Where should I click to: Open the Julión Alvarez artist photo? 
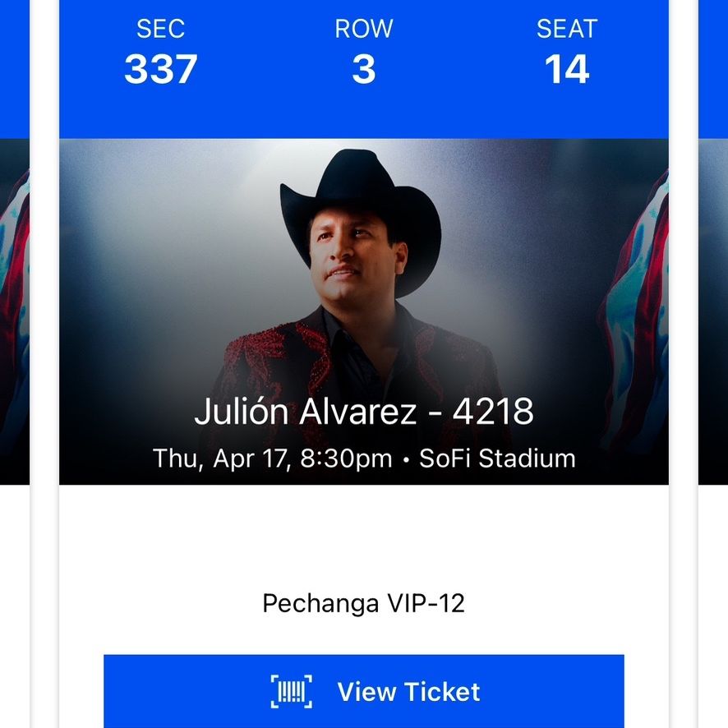click(x=363, y=311)
